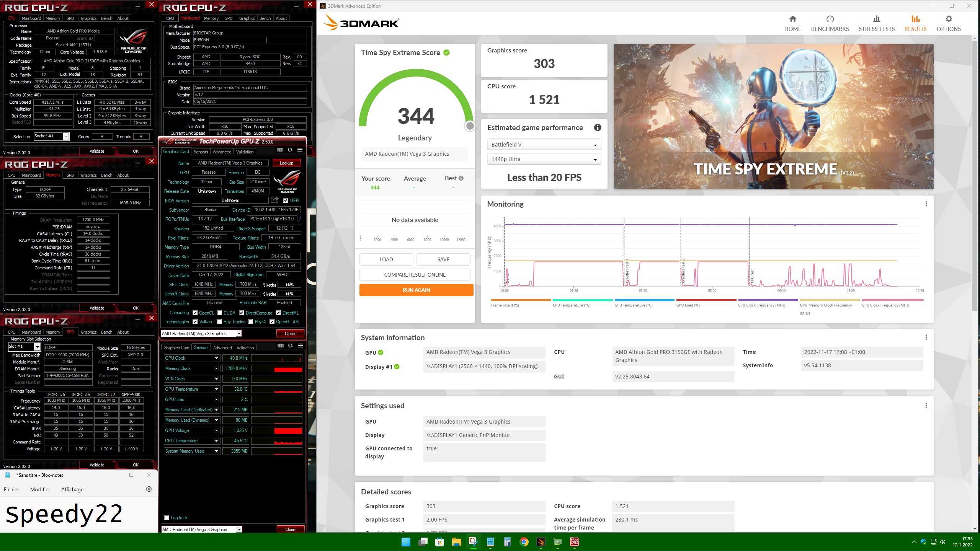Viewport: 980px width, 551px height.
Task: Click the score gauge handle knob
Action: pos(470,126)
